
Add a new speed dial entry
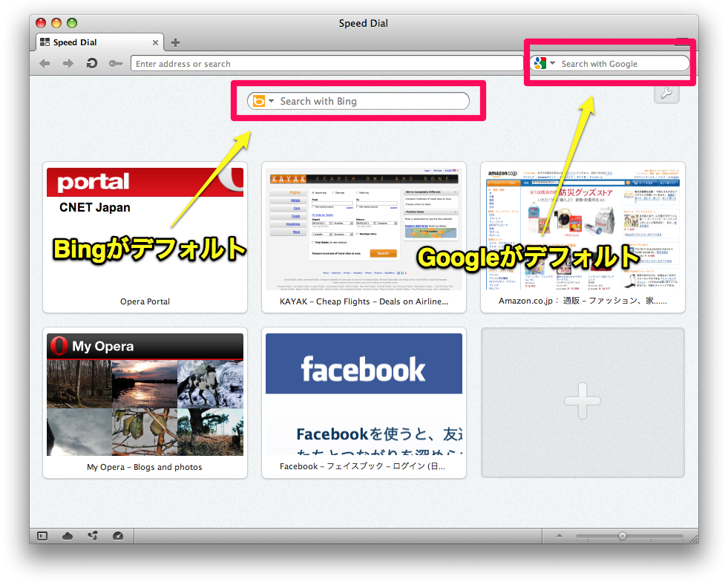coord(583,402)
